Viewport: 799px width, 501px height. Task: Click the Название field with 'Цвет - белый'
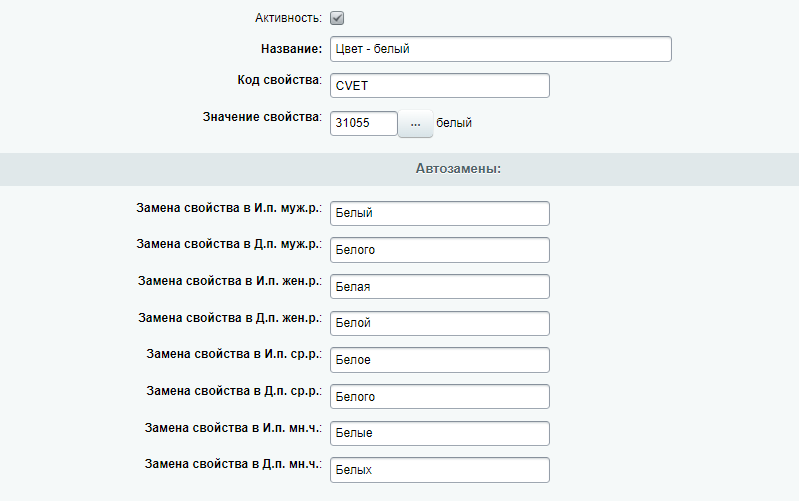click(500, 49)
